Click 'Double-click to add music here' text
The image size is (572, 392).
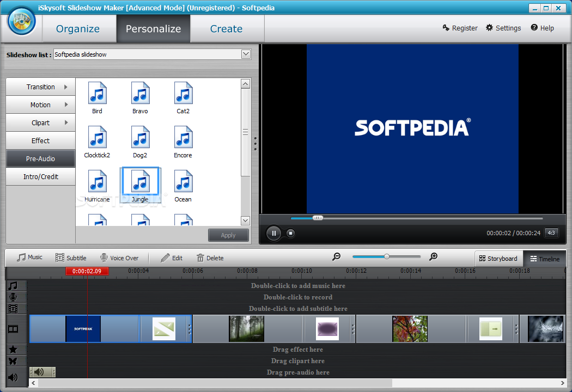[x=298, y=285]
